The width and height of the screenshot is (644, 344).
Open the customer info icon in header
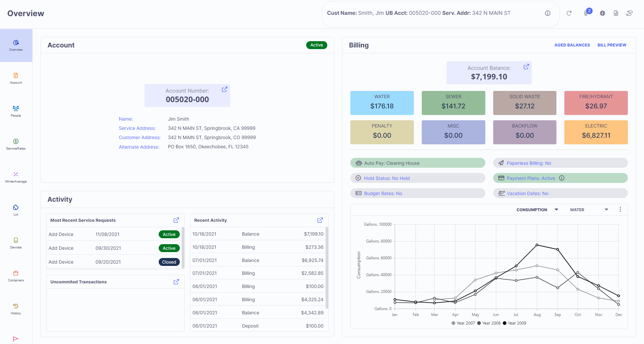click(x=548, y=13)
